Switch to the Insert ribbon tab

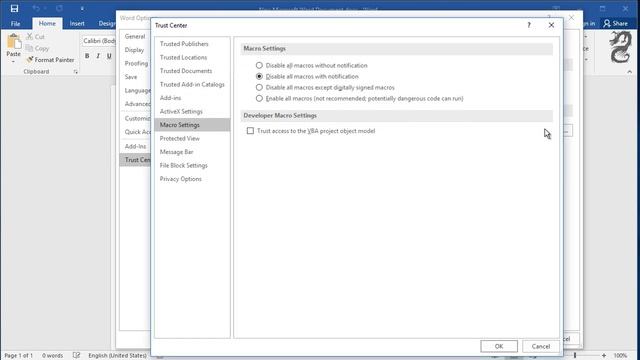77,24
